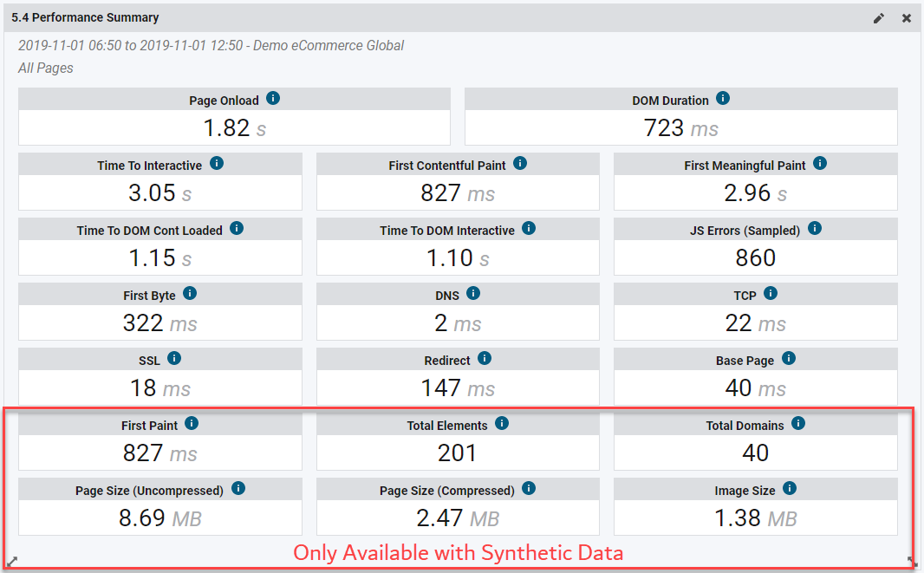Select the Total Elements info icon

click(502, 423)
